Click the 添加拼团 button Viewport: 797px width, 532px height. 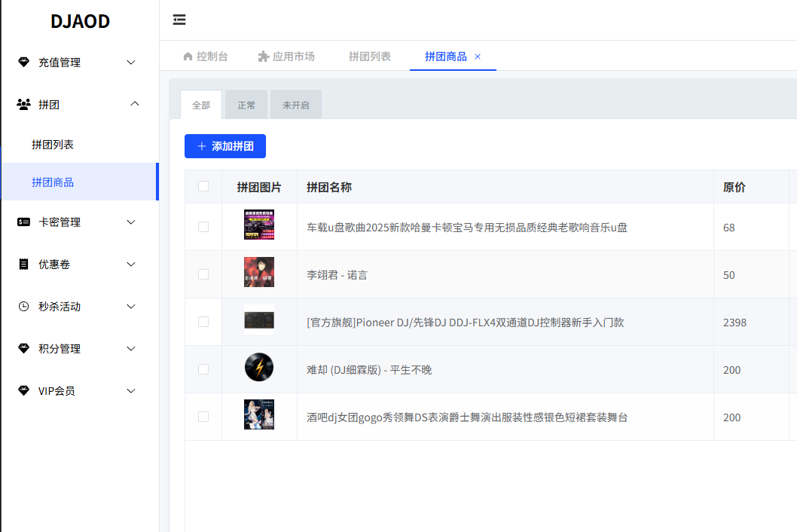pyautogui.click(x=224, y=145)
